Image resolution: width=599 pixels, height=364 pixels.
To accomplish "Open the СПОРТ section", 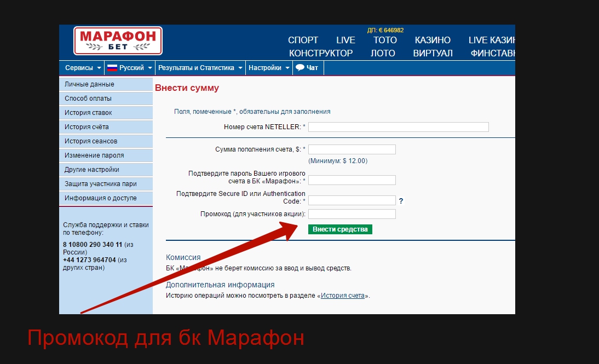I will click(303, 39).
